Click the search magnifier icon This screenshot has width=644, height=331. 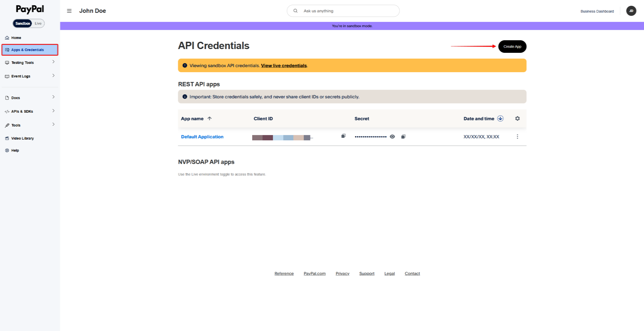pos(295,11)
